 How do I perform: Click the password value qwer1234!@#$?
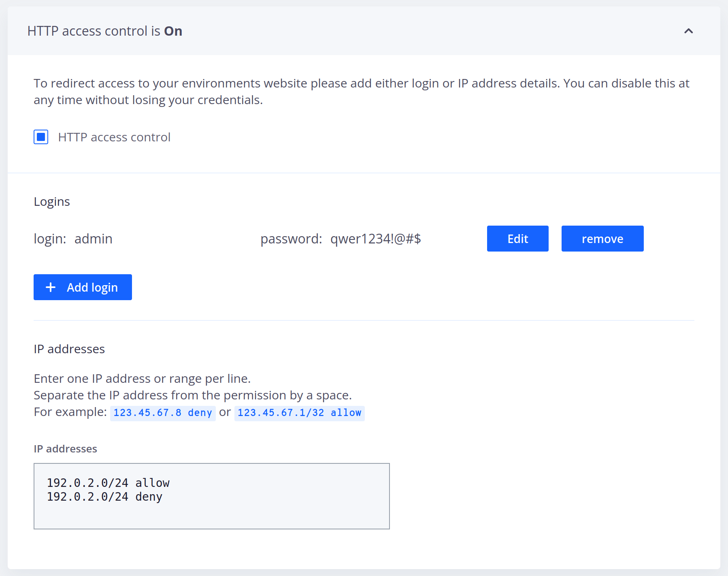tap(375, 239)
